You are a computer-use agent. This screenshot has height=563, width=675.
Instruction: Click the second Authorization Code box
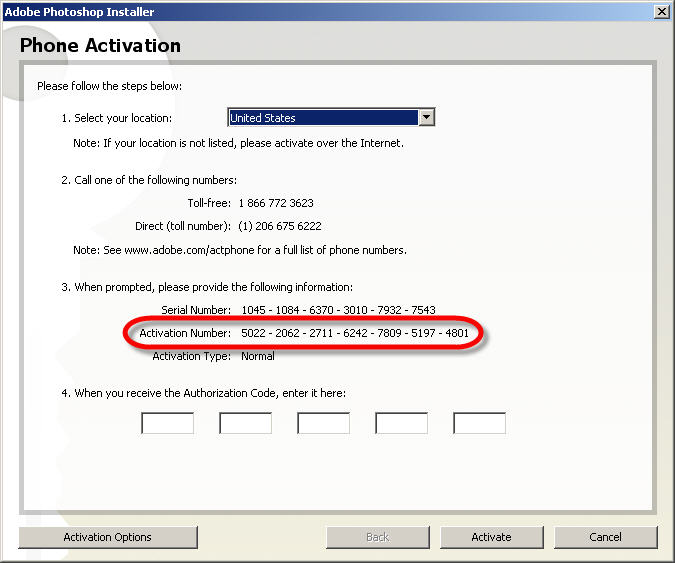coord(245,423)
